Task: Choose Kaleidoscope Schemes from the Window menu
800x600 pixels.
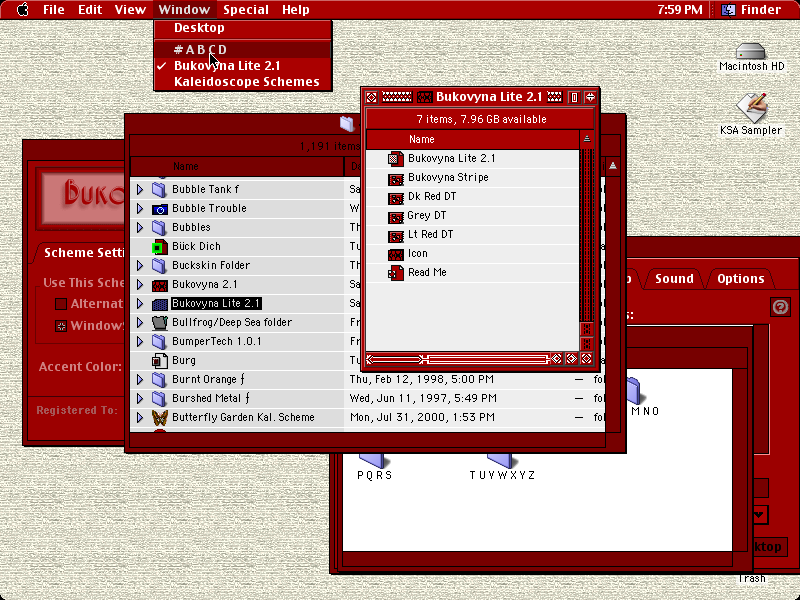Action: 243,82
